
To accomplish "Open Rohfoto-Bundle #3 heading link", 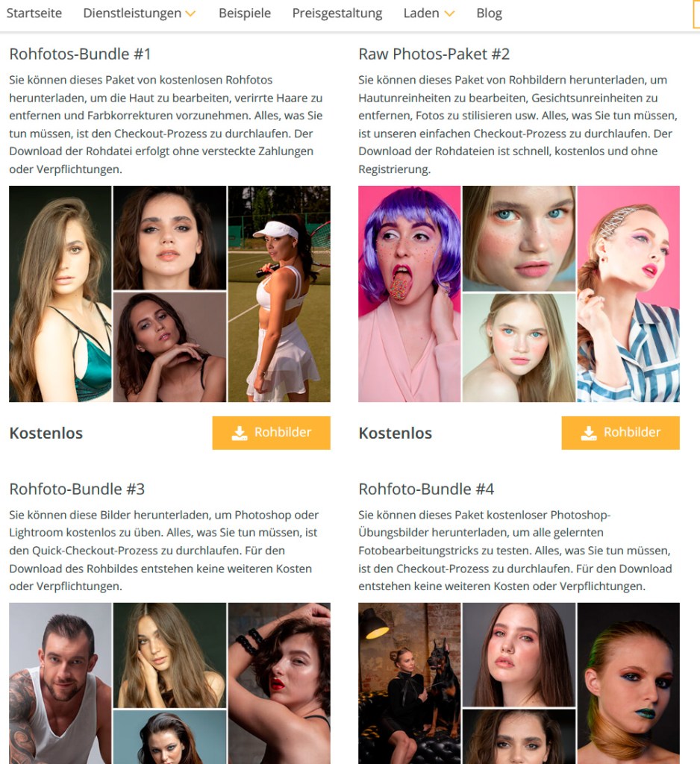I will point(77,489).
